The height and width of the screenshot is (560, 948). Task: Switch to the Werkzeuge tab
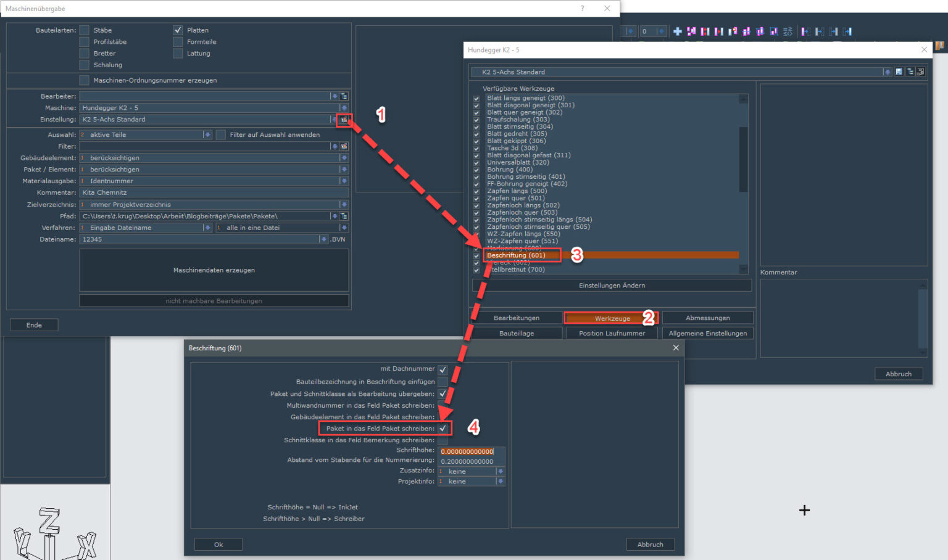point(612,318)
